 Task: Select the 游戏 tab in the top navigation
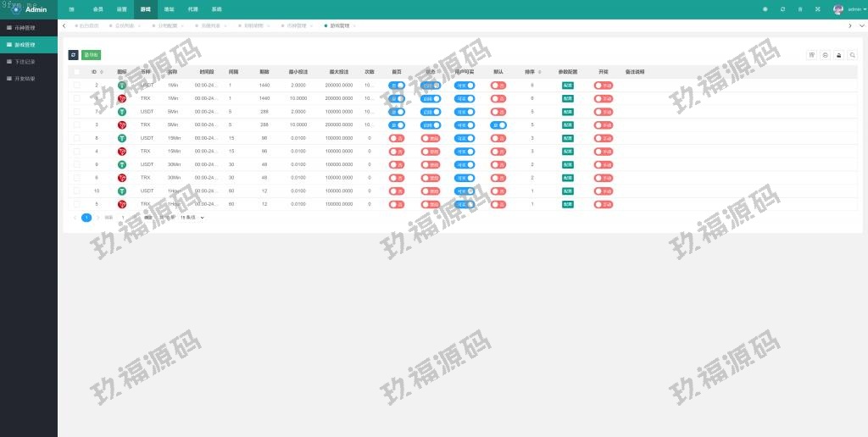[146, 9]
